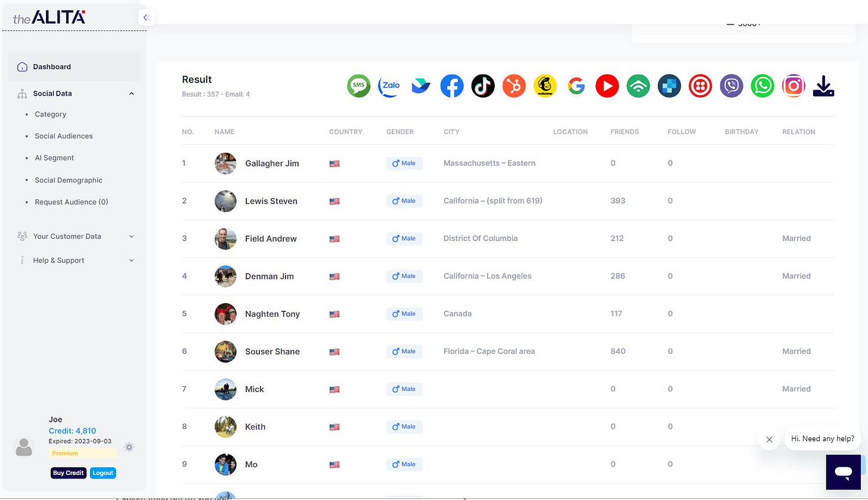Viewport: 868px width, 500px height.
Task: Select the WhatsApp icon
Action: (762, 87)
